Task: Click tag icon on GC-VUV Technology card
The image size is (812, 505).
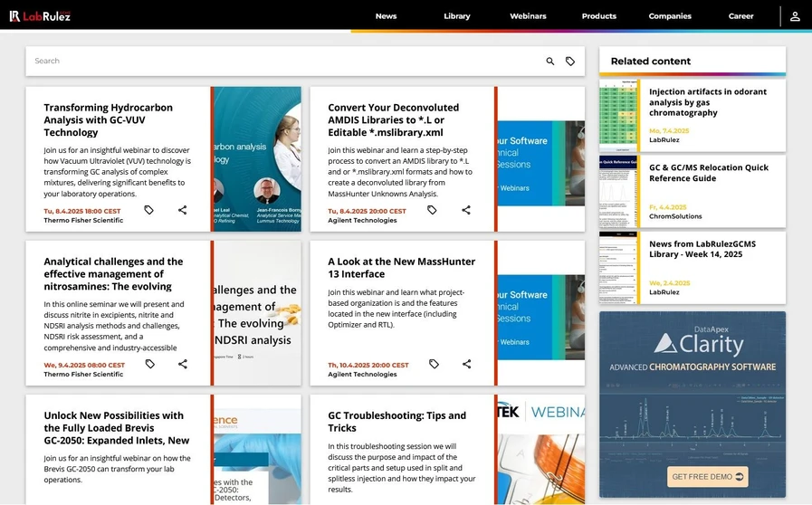Action: pos(148,210)
